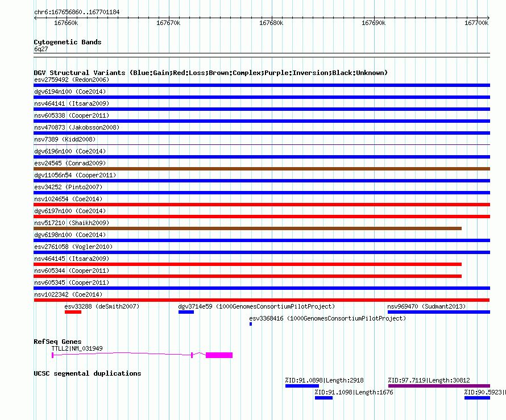Click nsv1022342 (Coe2014) label
The width and height of the screenshot is (506, 420).
[x=68, y=294]
